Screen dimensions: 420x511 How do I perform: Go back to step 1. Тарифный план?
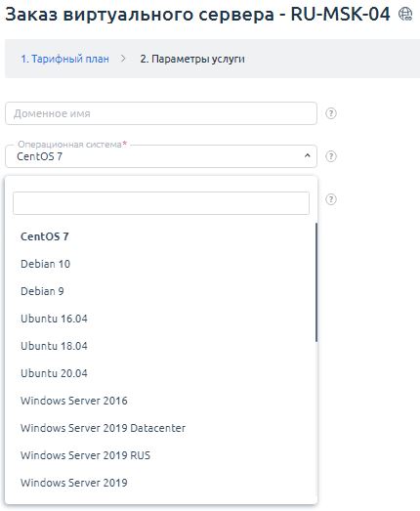point(64,59)
